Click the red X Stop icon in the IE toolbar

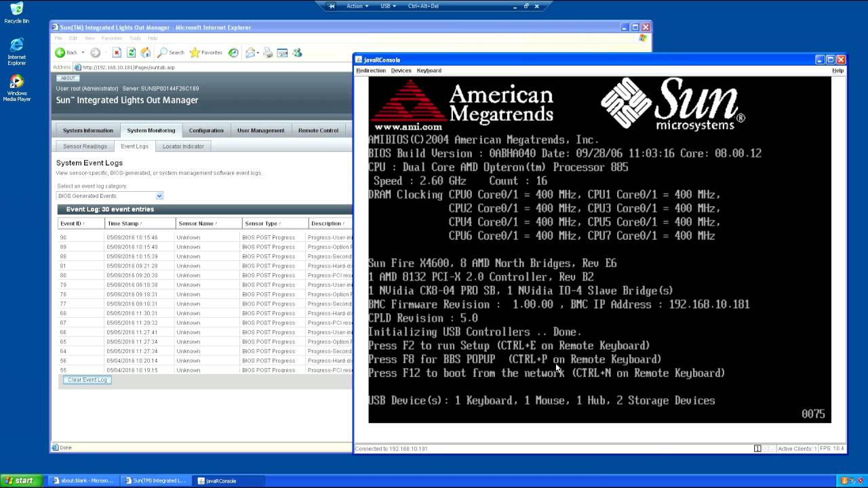point(117,52)
